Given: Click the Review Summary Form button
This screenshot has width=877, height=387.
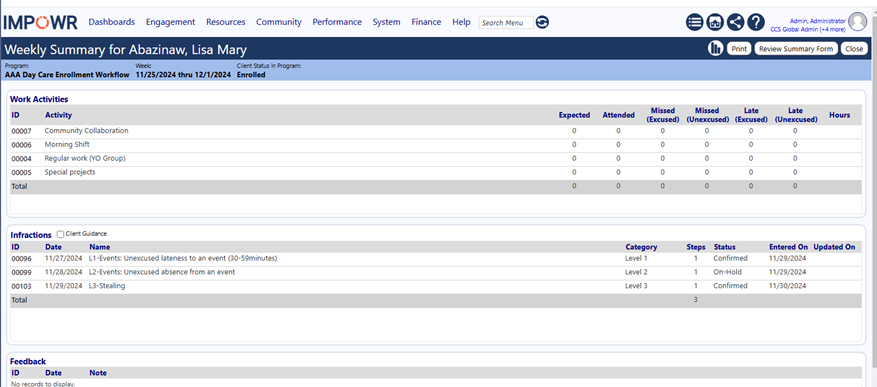Looking at the screenshot, I should (x=796, y=49).
